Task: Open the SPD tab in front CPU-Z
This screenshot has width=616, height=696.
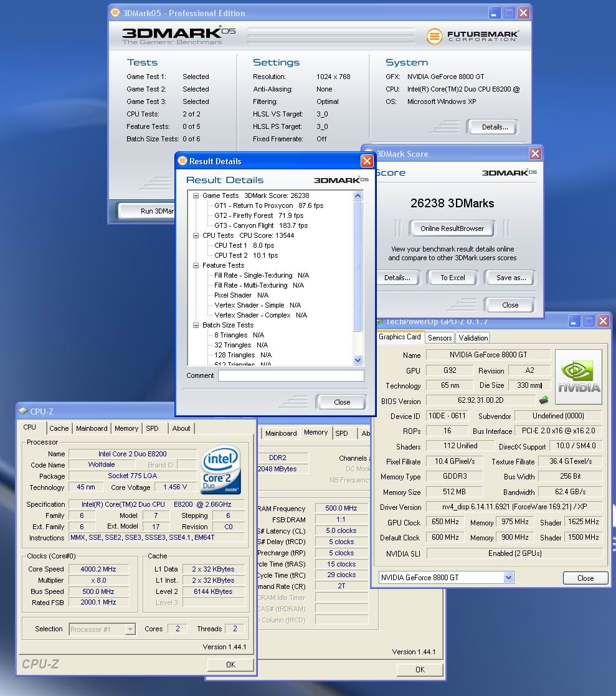Action: point(153,428)
